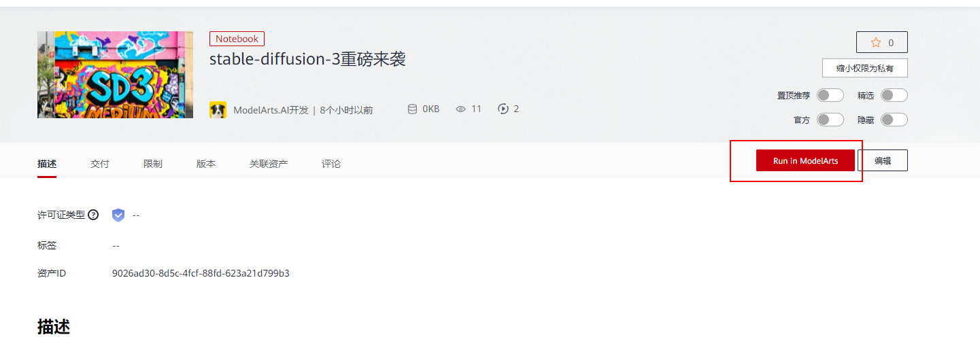Click the 缩小权限为私有 button
This screenshot has height=337, width=980.
tap(864, 68)
